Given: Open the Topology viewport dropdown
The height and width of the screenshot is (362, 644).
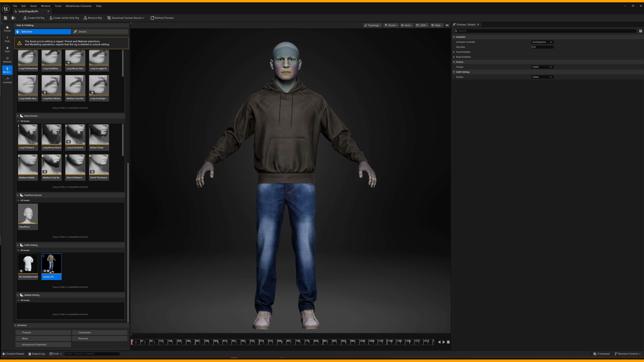Looking at the screenshot, I should (x=372, y=25).
